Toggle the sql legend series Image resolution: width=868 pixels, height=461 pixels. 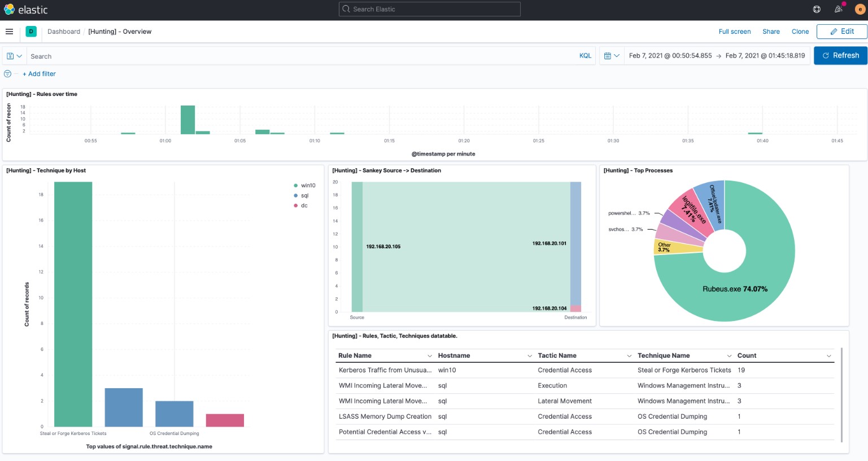coord(304,196)
